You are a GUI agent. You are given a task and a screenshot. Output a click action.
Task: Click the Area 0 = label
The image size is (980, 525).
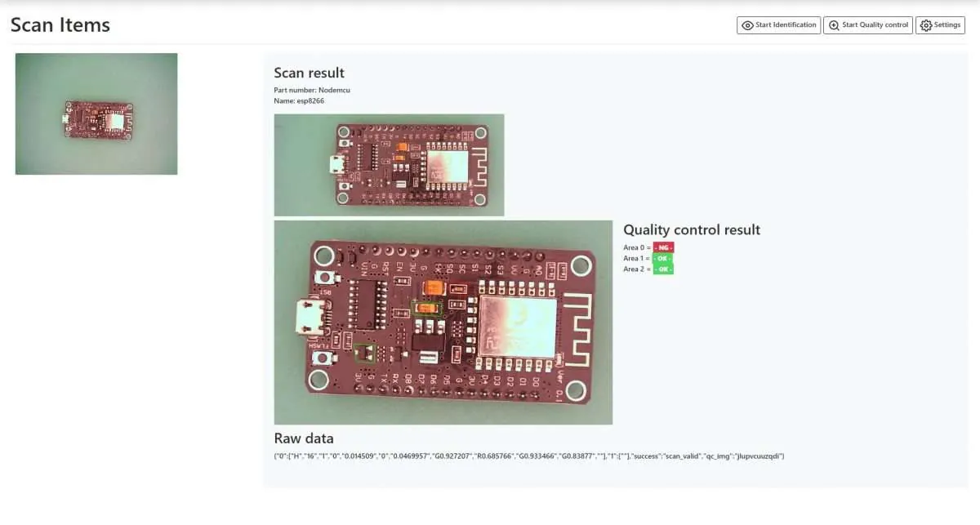[637, 247]
